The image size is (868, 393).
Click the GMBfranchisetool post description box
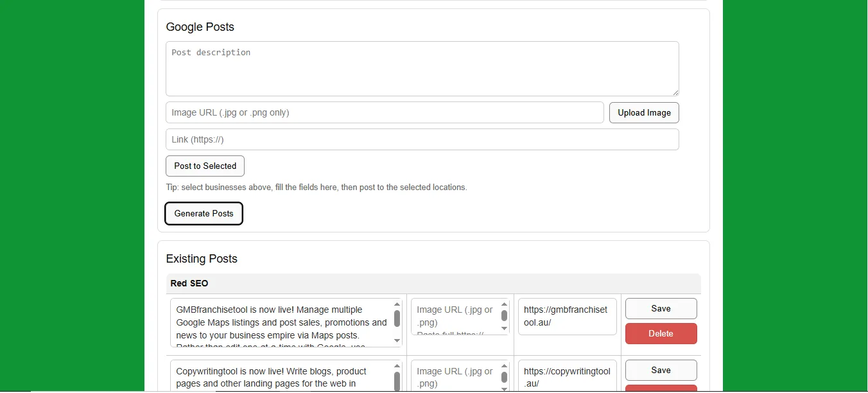point(286,322)
